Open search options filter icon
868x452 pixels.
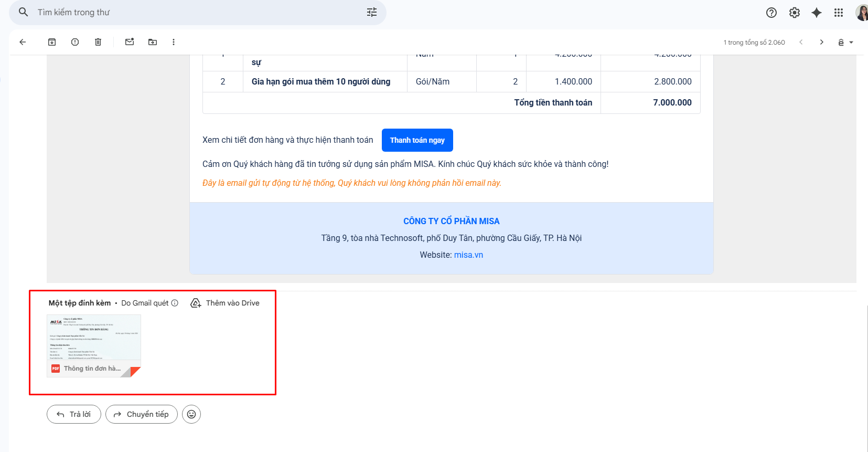click(372, 12)
